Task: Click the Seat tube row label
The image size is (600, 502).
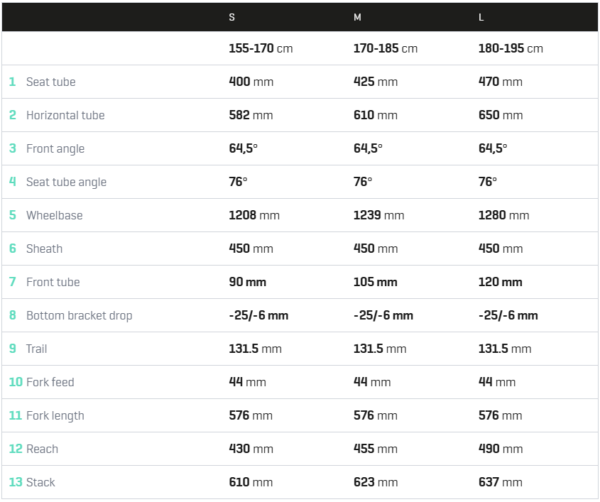Action: tap(51, 81)
